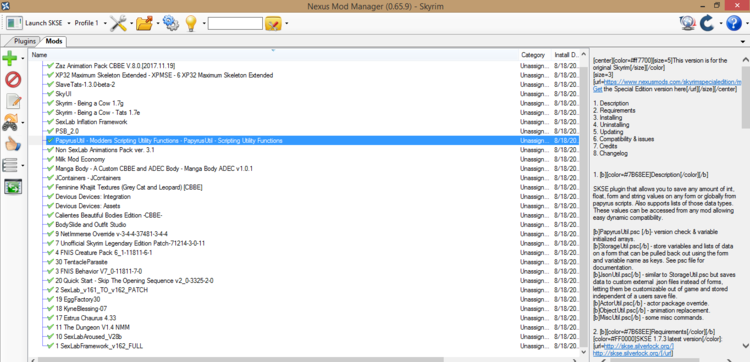750x362 pixels.
Task: Open the nexusmods skyrimspecialedition link
Action: (x=672, y=82)
